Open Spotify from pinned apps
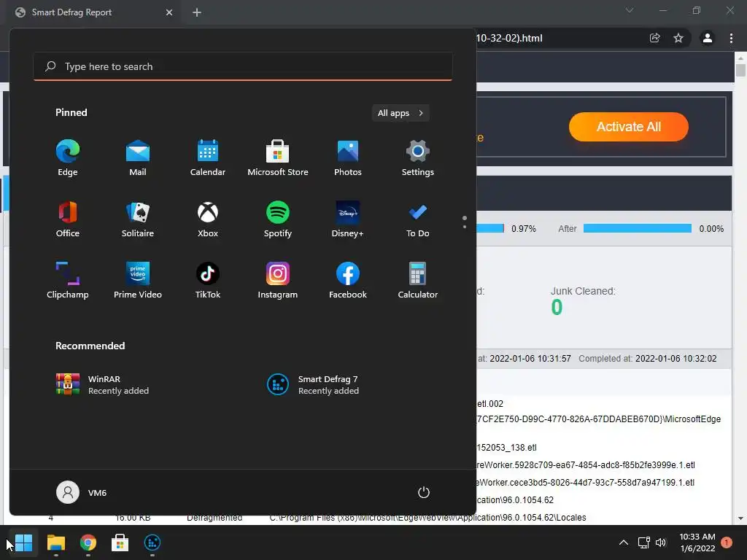 [278, 219]
